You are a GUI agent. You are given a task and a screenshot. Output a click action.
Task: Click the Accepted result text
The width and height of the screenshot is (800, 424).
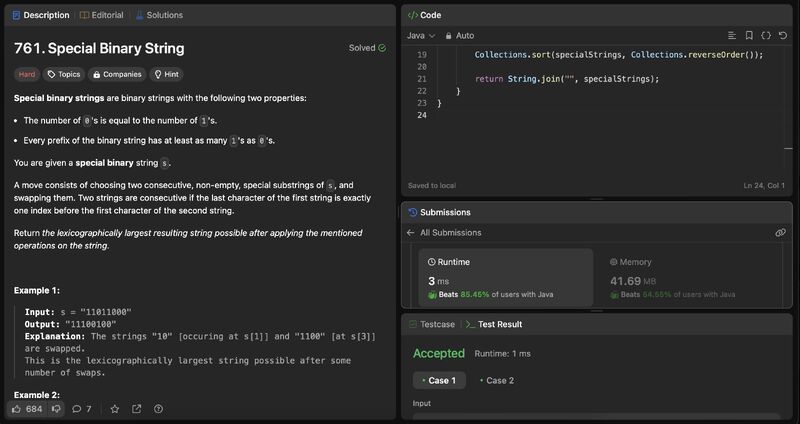point(439,354)
